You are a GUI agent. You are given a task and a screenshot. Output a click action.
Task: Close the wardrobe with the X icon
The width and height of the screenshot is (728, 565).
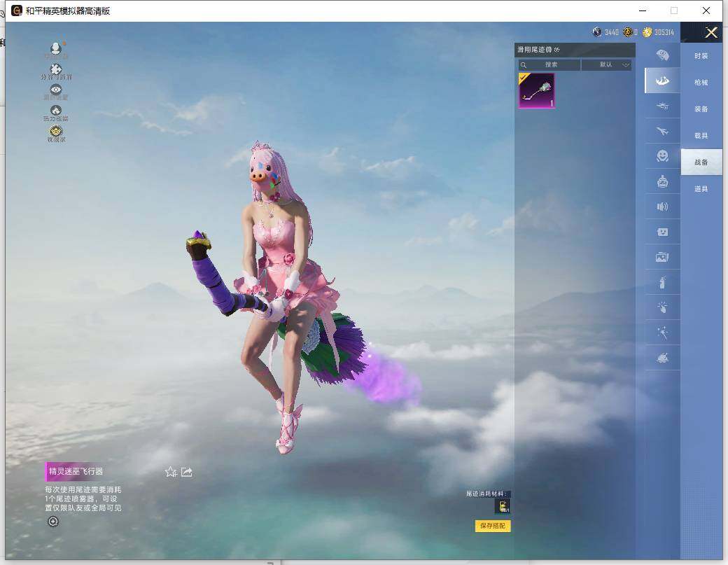[710, 32]
